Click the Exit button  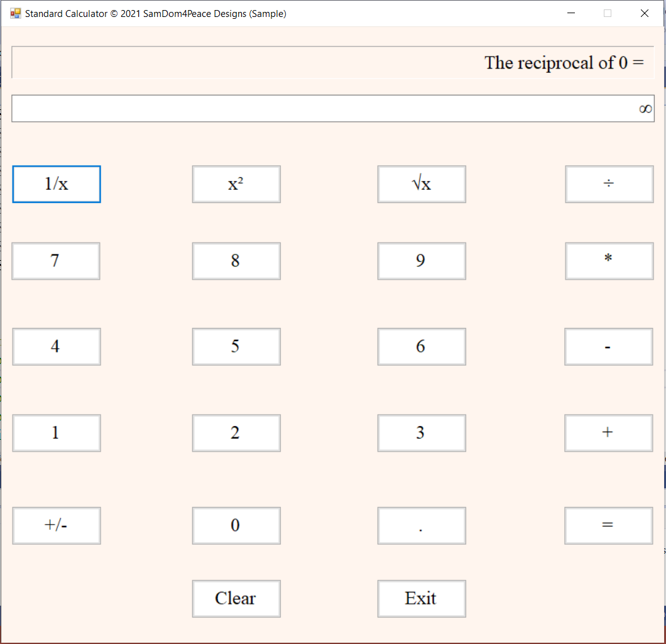[421, 599]
